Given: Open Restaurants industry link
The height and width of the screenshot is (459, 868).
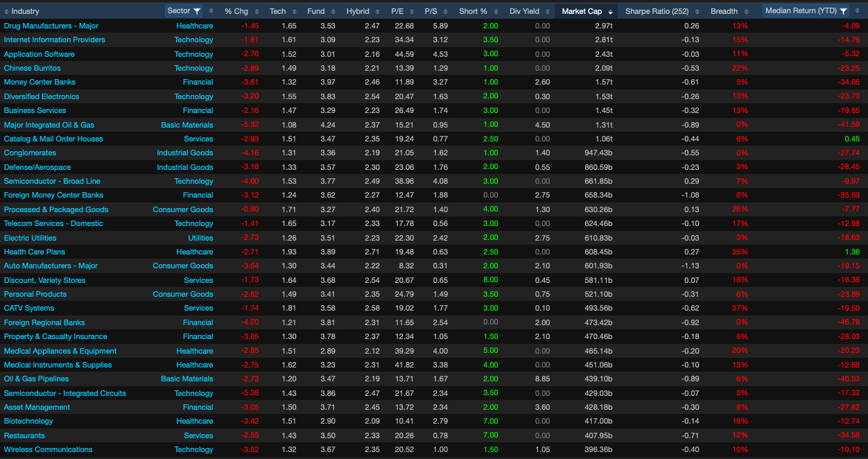Looking at the screenshot, I should (x=24, y=435).
